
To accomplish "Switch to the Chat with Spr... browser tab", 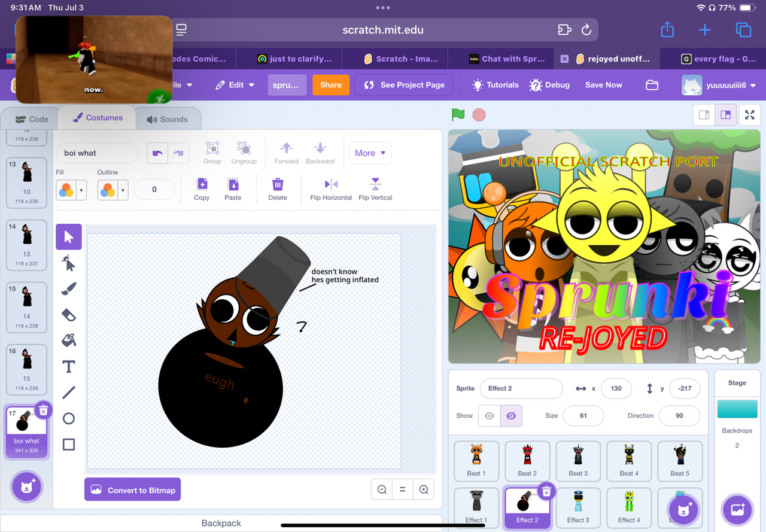I will pyautogui.click(x=507, y=59).
